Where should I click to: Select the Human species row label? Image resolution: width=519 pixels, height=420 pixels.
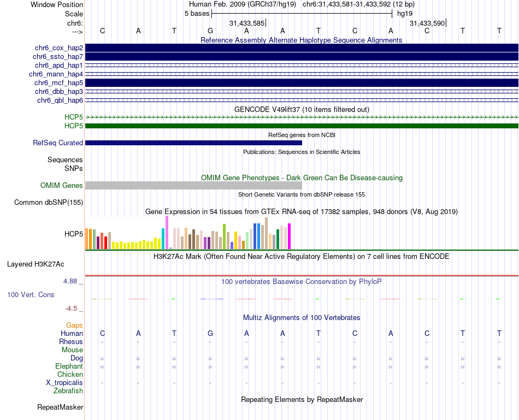point(72,333)
